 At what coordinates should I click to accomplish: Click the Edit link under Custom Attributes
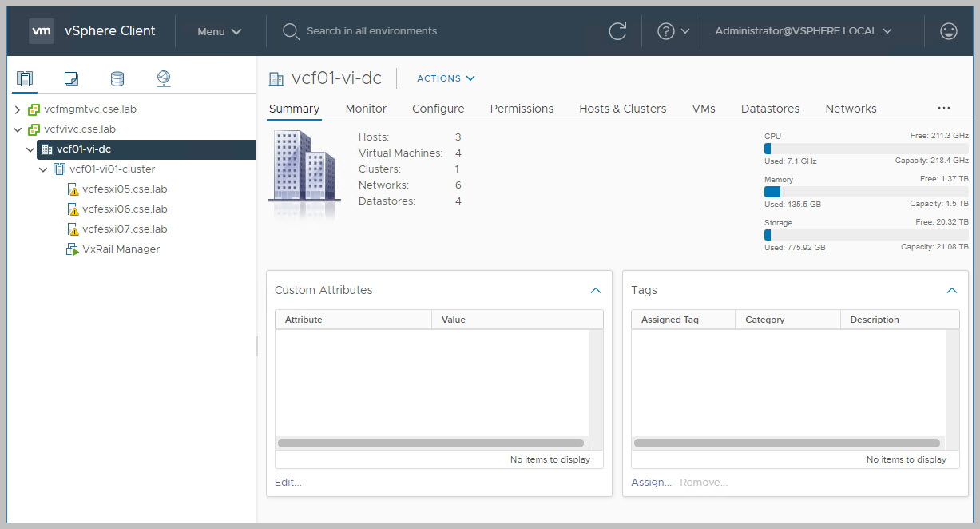[288, 482]
